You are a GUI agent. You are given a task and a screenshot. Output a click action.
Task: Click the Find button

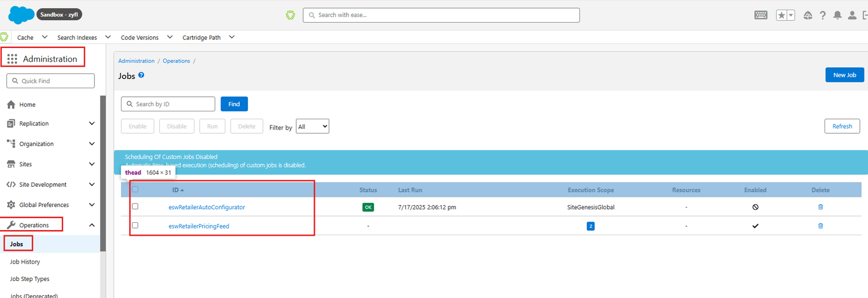[x=234, y=104]
